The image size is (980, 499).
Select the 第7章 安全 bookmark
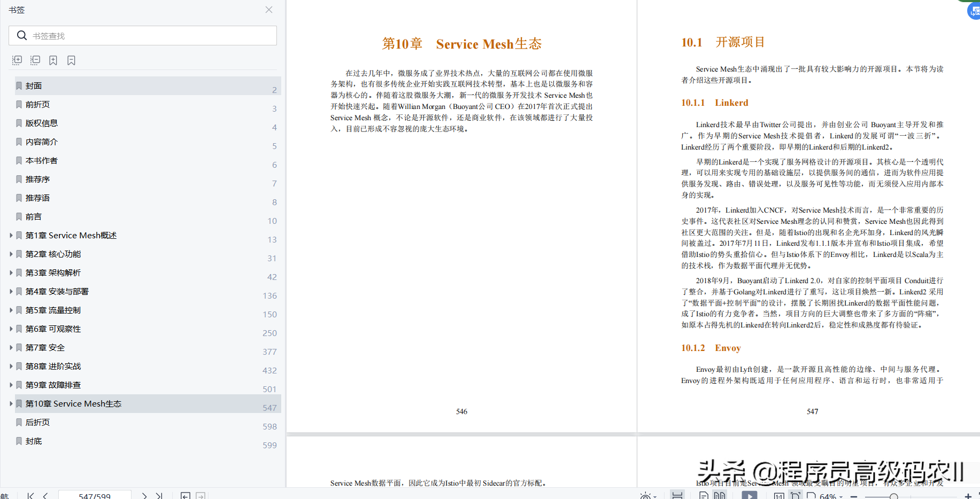click(45, 347)
